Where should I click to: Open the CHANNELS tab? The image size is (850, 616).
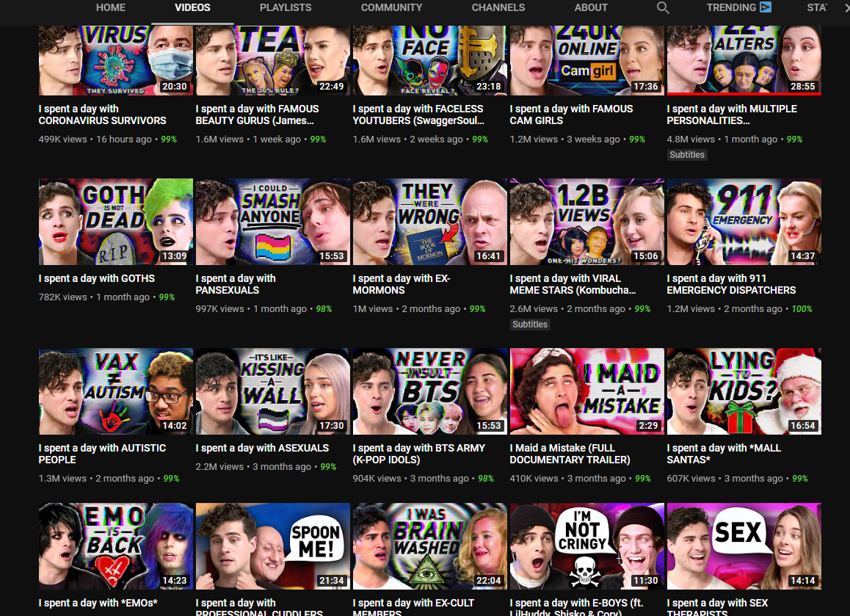pyautogui.click(x=498, y=7)
